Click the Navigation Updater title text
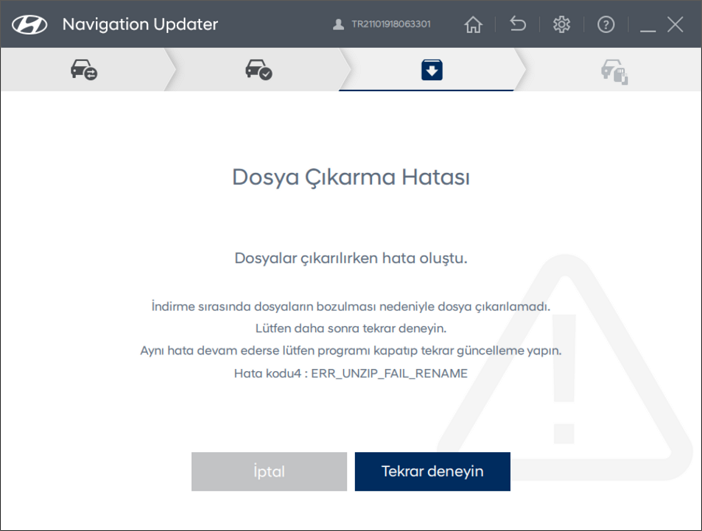This screenshot has width=702, height=531. click(x=140, y=24)
